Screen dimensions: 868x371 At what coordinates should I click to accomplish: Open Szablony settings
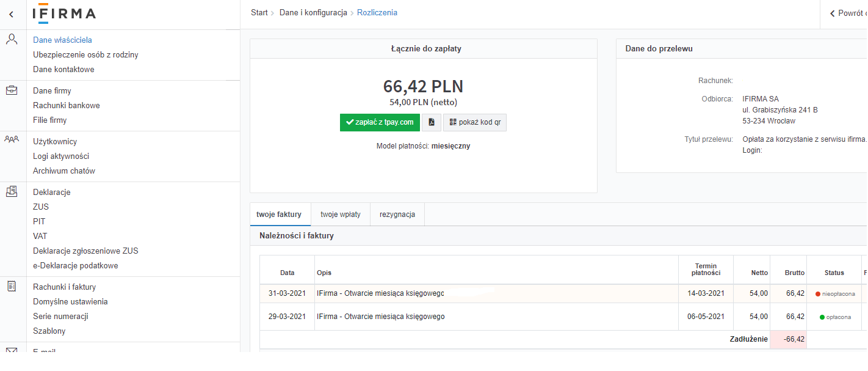click(49, 331)
